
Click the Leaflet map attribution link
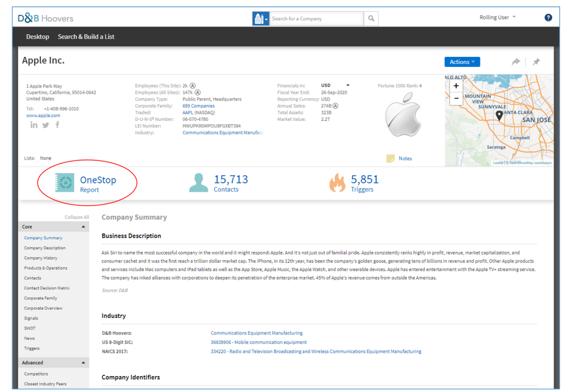pos(499,163)
